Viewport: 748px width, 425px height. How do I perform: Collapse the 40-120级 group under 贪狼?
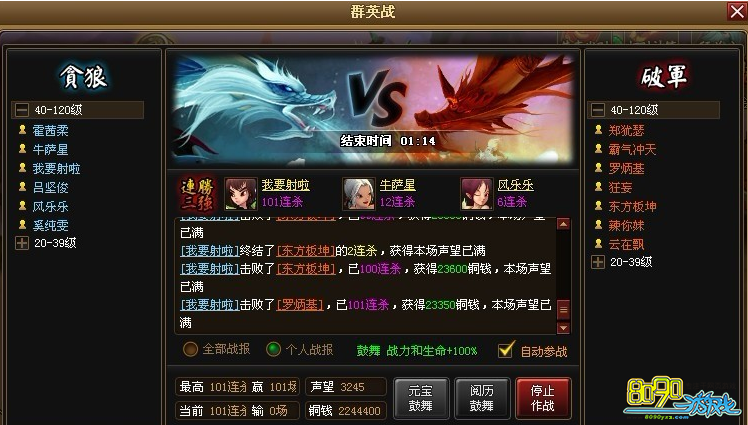pos(22,110)
